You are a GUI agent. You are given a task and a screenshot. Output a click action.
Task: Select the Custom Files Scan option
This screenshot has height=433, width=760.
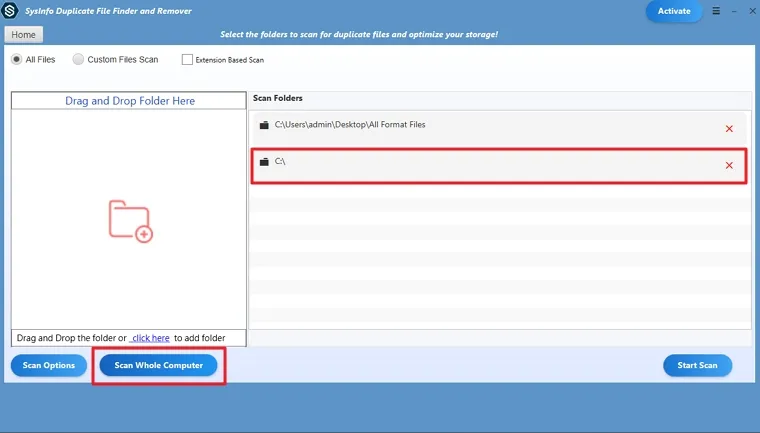pos(78,59)
